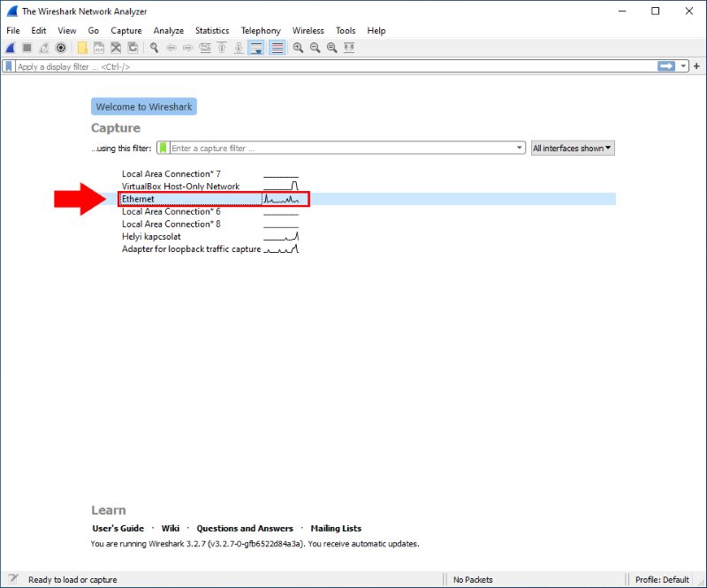This screenshot has width=707, height=588.
Task: Open display filter bookmark icon
Action: coord(9,66)
